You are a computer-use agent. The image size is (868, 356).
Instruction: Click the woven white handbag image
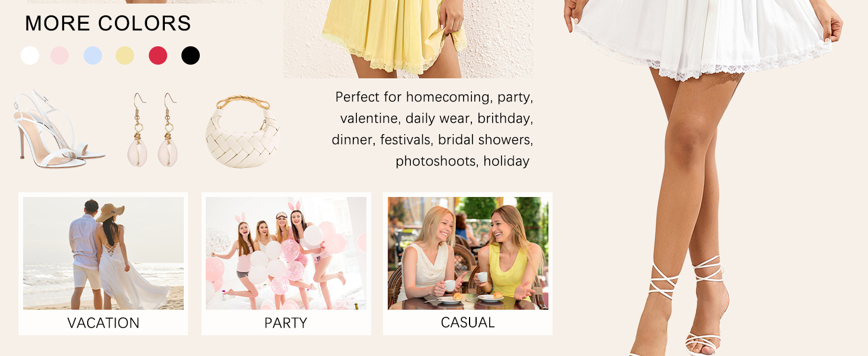coord(242,132)
